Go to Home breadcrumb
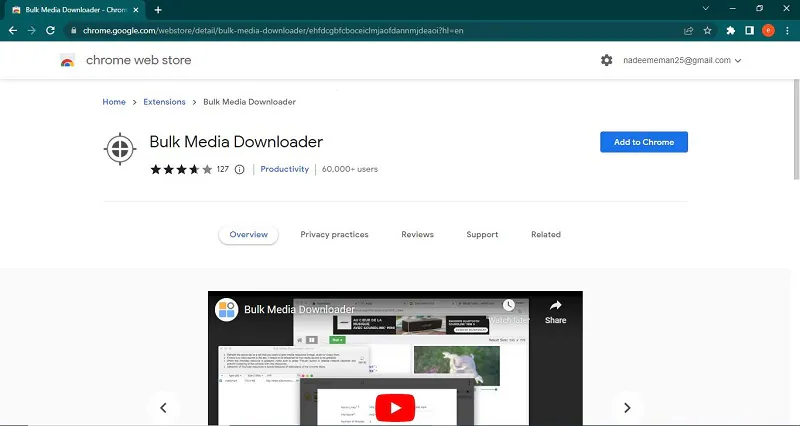 coord(114,102)
